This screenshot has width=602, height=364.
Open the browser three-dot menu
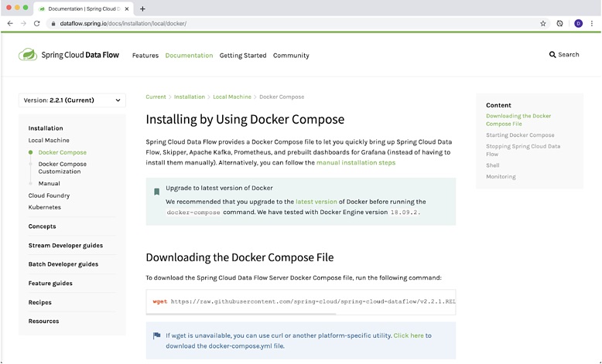tap(592, 23)
